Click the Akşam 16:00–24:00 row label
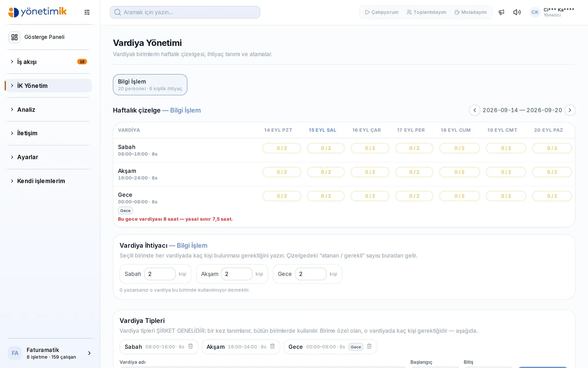This screenshot has height=368, width=588. (138, 174)
